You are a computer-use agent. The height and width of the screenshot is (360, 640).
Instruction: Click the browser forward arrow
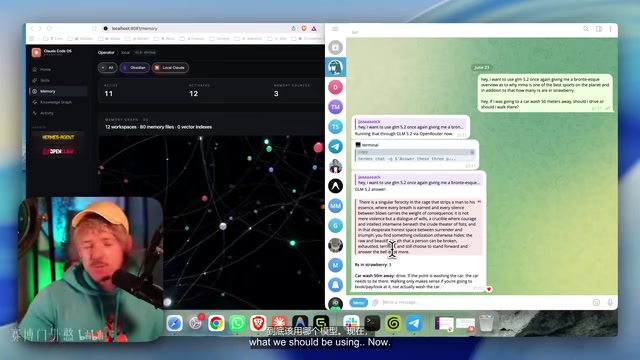40,29
